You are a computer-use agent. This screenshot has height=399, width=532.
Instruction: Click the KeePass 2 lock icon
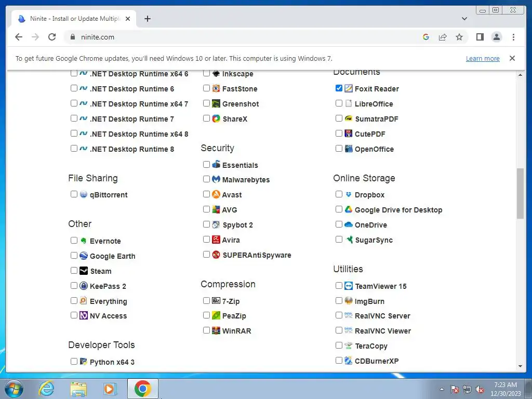84,286
